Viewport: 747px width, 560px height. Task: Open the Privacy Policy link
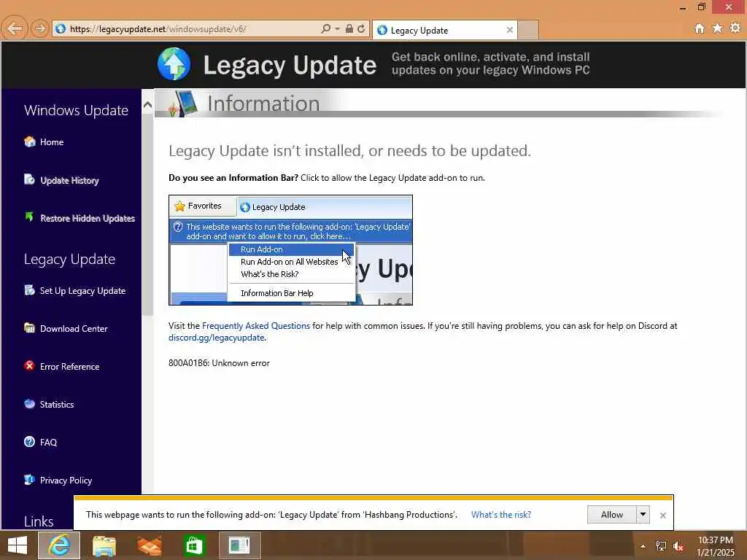(66, 481)
